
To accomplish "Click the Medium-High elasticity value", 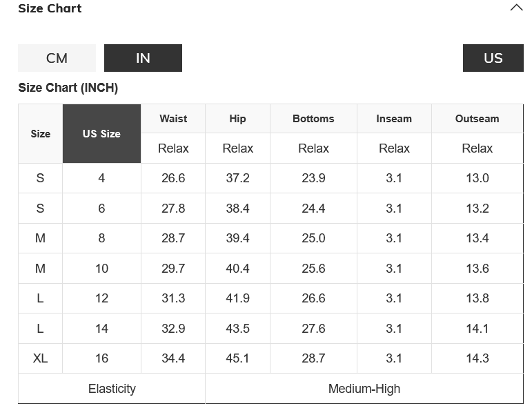I will (x=364, y=389).
